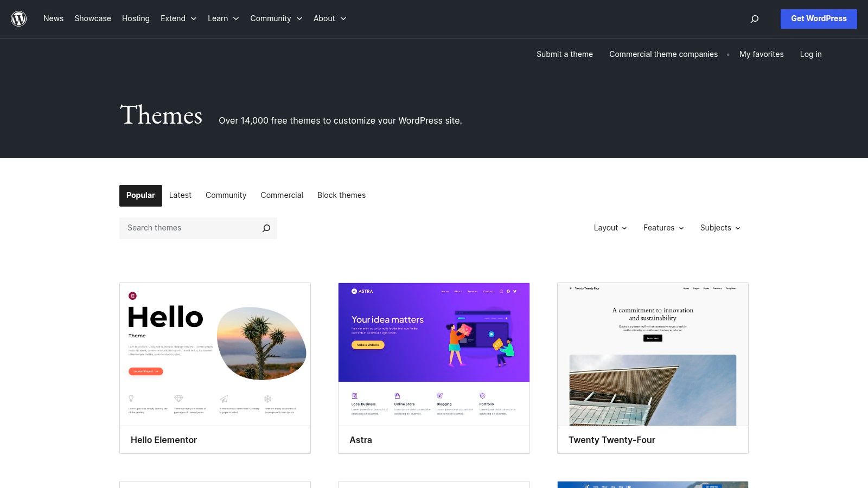Switch to the Latest themes tab
Image resolution: width=868 pixels, height=488 pixels.
coord(180,195)
